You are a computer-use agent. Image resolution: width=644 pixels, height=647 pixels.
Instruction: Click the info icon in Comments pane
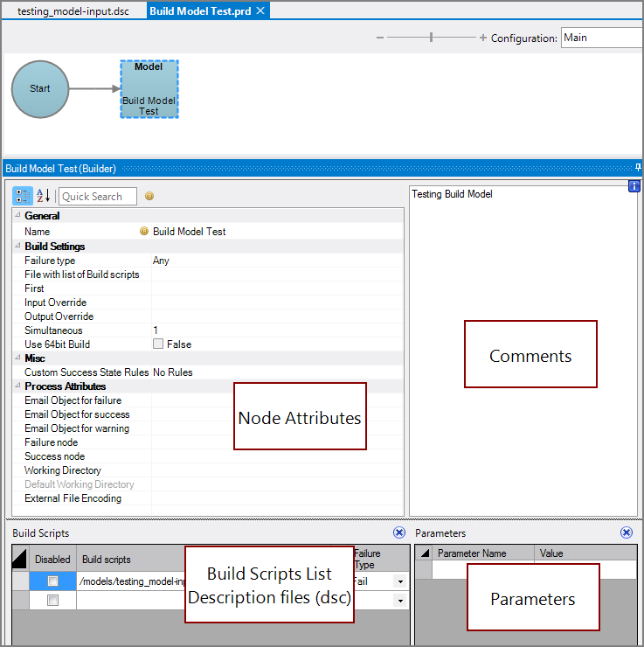coord(634,186)
